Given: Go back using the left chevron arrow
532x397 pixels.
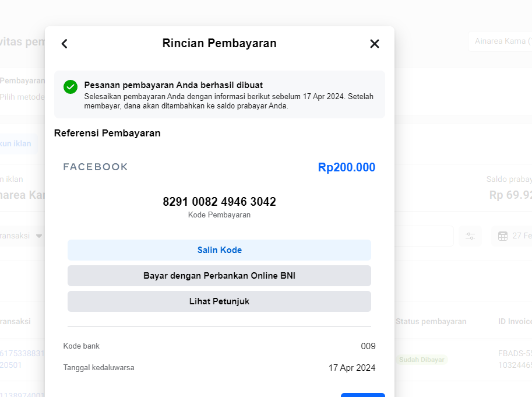Looking at the screenshot, I should pyautogui.click(x=65, y=44).
